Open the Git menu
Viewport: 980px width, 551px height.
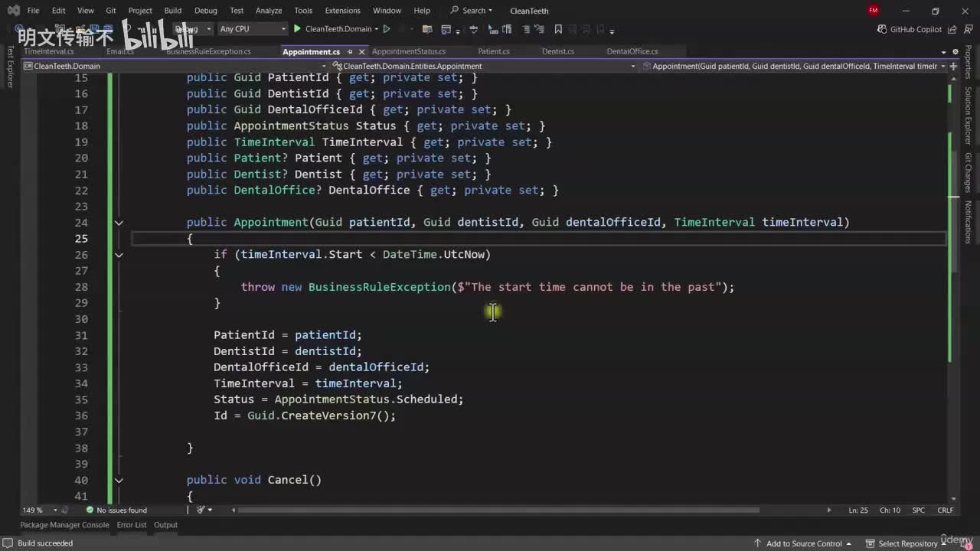[111, 11]
